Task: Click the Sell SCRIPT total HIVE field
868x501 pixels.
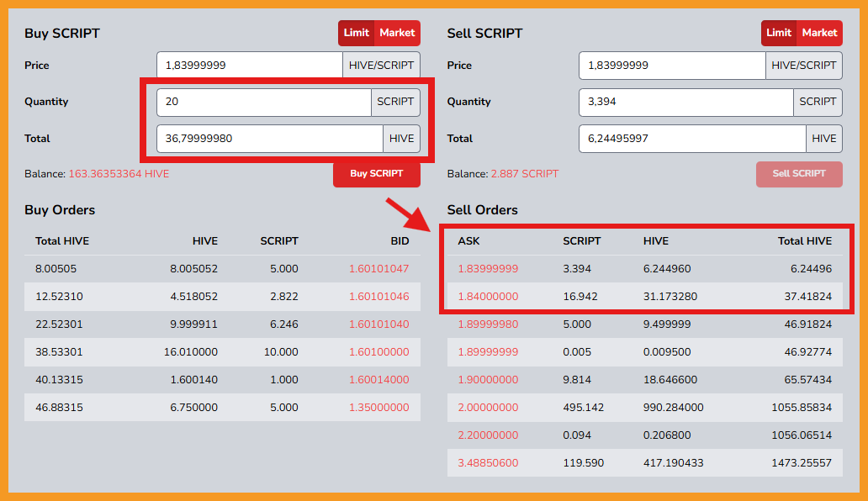Action: [692, 139]
